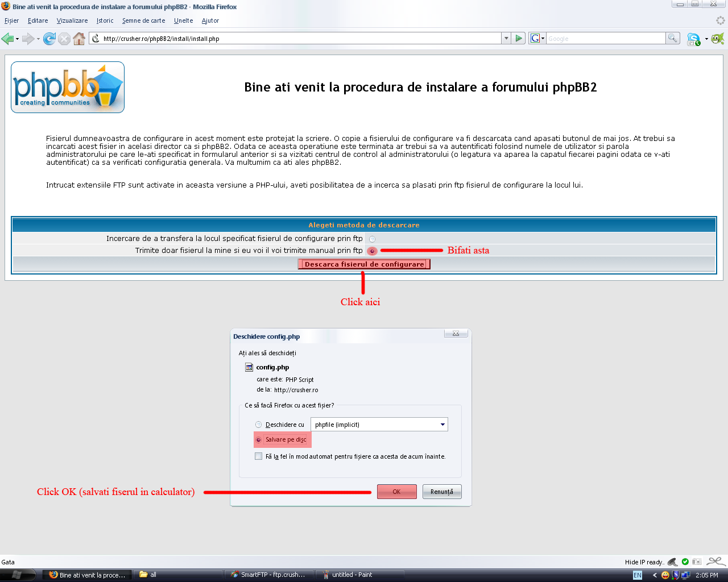Select radio for automatic ftp transfer option
The image size is (728, 582).
[x=372, y=239]
